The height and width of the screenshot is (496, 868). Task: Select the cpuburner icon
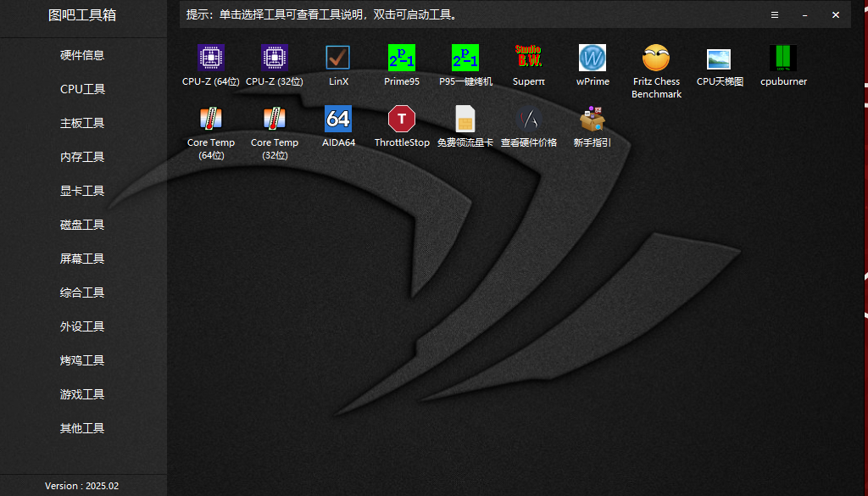pyautogui.click(x=783, y=58)
